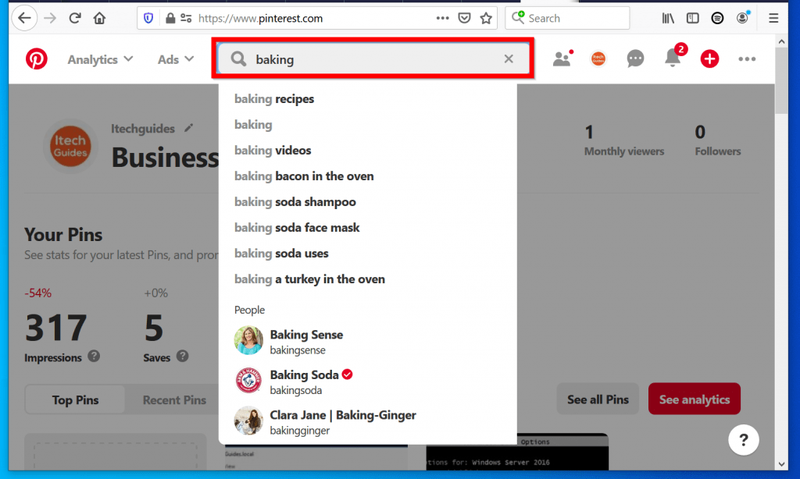Image resolution: width=800 pixels, height=479 pixels.
Task: Open the Itech Guides profile avatar in header
Action: pyautogui.click(x=598, y=59)
